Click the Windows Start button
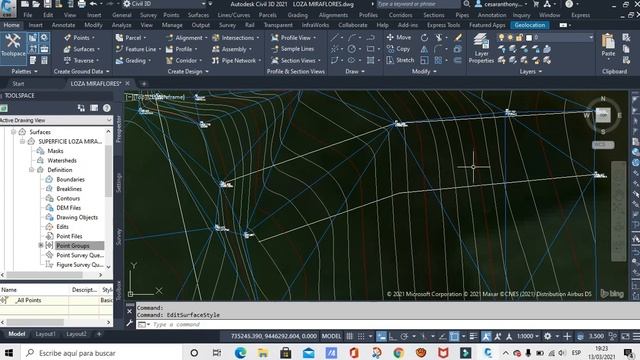The image size is (640, 360). tap(9, 352)
